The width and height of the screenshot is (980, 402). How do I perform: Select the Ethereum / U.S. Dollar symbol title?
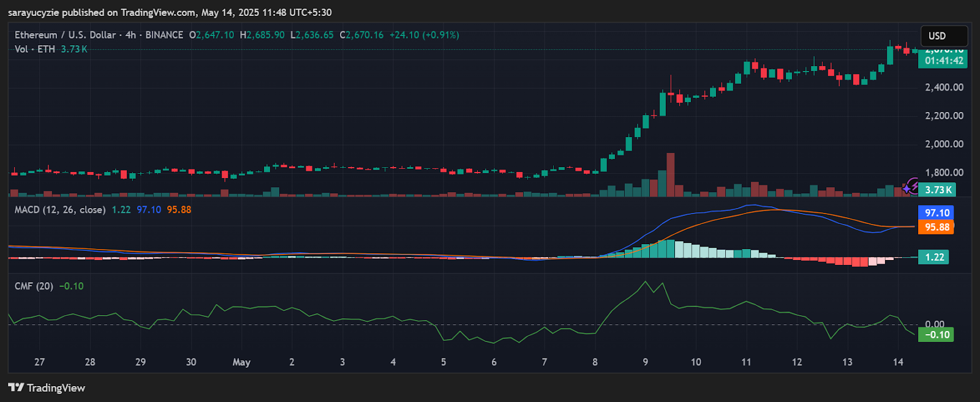coord(67,35)
